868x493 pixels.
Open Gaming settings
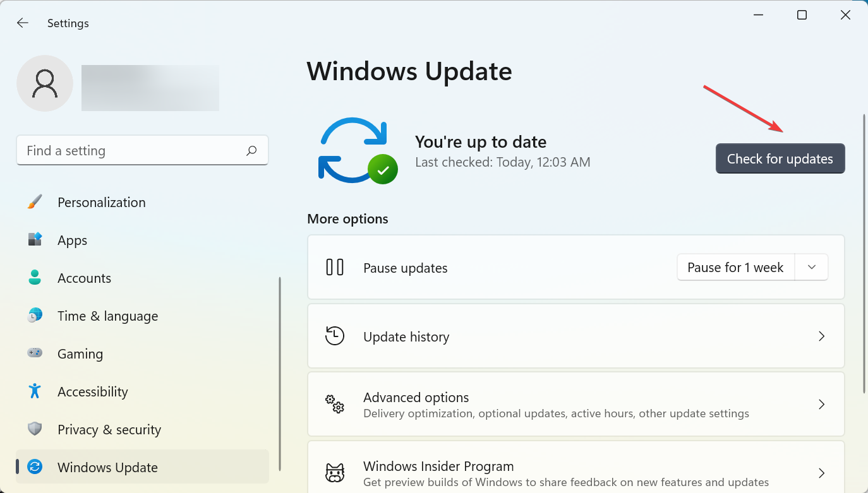pos(142,353)
